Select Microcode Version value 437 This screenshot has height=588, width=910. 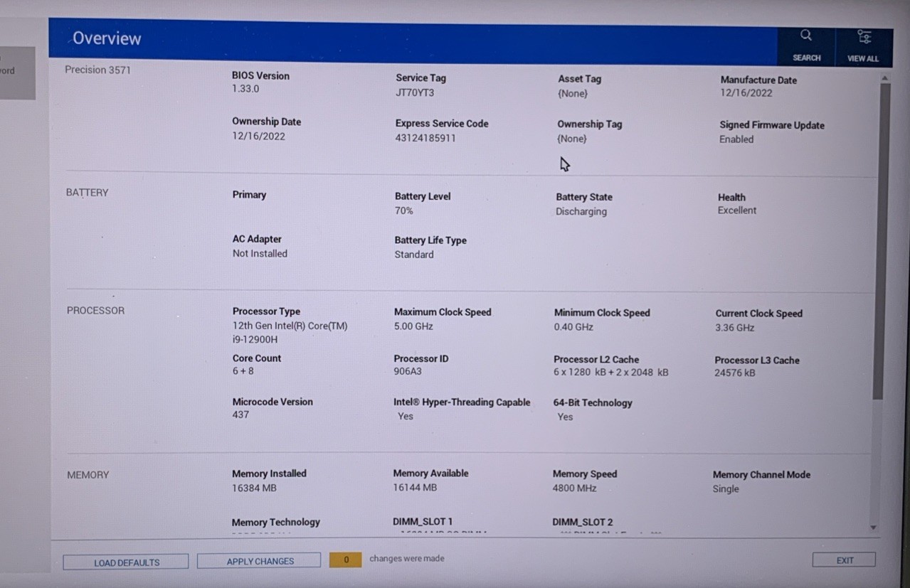click(x=240, y=415)
